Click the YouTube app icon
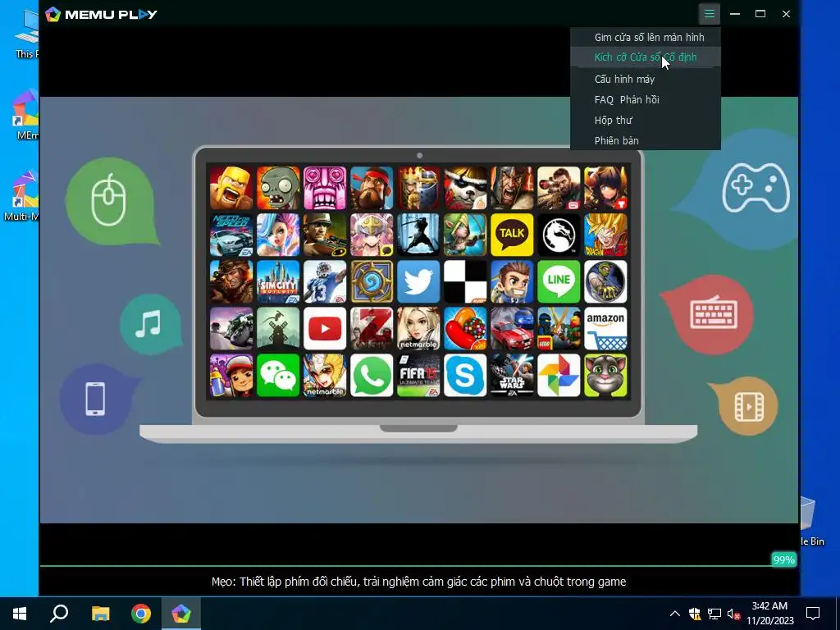 click(x=325, y=328)
